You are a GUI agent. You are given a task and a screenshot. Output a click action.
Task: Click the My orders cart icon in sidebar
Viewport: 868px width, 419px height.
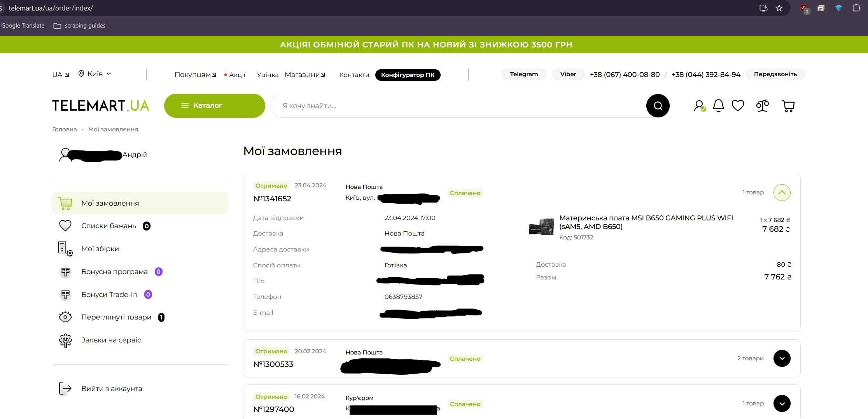[x=65, y=203]
